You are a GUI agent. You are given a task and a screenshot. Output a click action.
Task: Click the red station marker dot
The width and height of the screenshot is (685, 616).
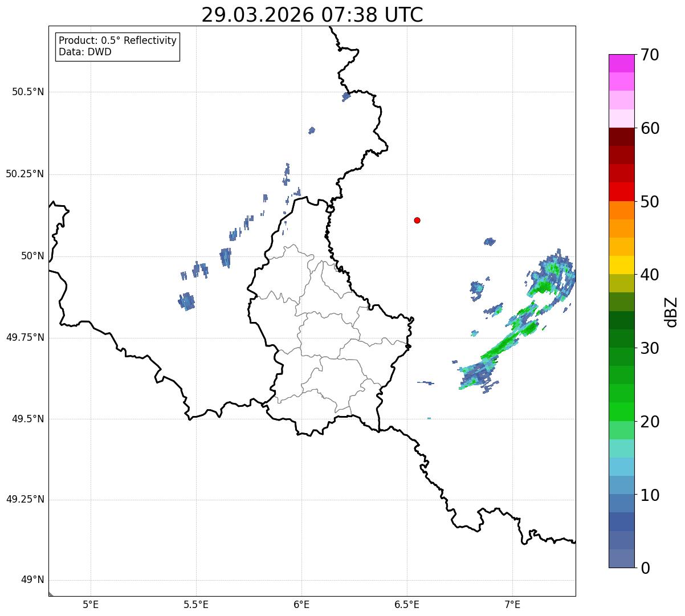coord(417,220)
